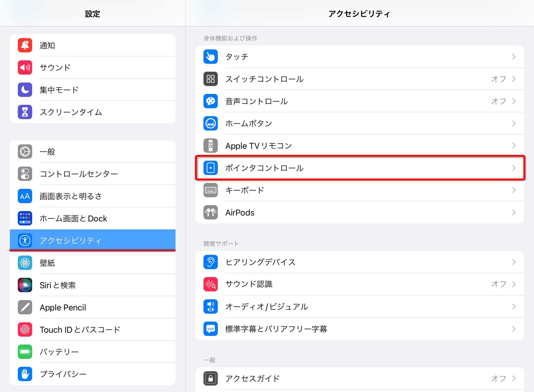Open the サウンド認識 settings icon
This screenshot has height=392, width=534.
click(210, 284)
